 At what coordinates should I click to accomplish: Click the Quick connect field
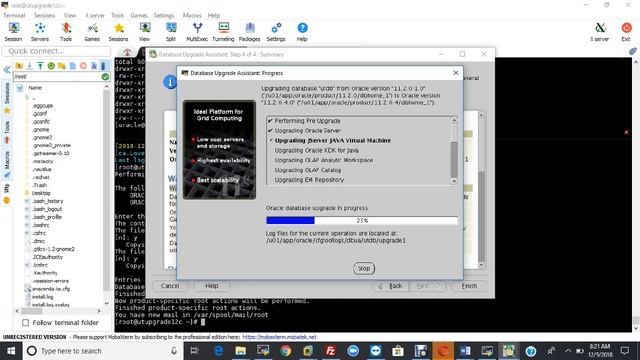56,51
